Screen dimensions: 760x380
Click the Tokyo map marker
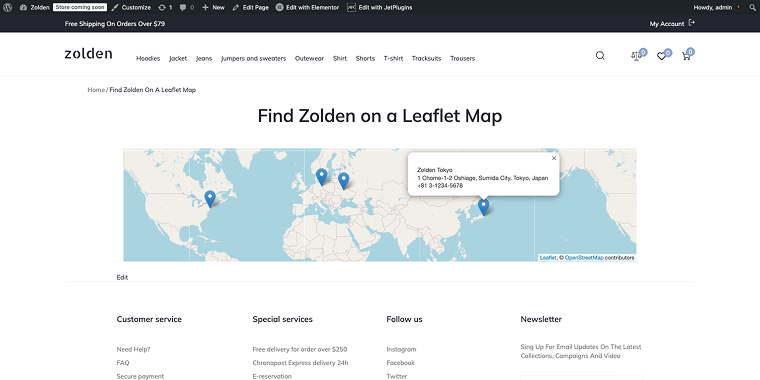pos(483,207)
